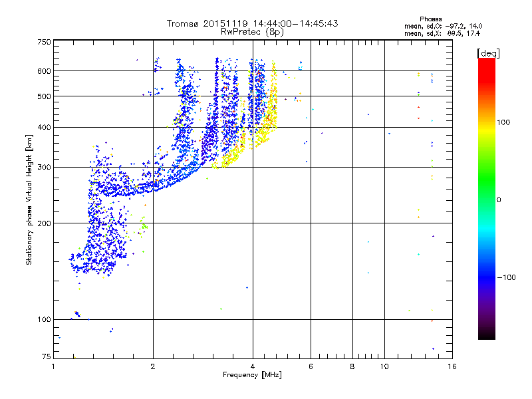Click the x-axis tick label '10'
The image size is (532, 399).
(384, 366)
